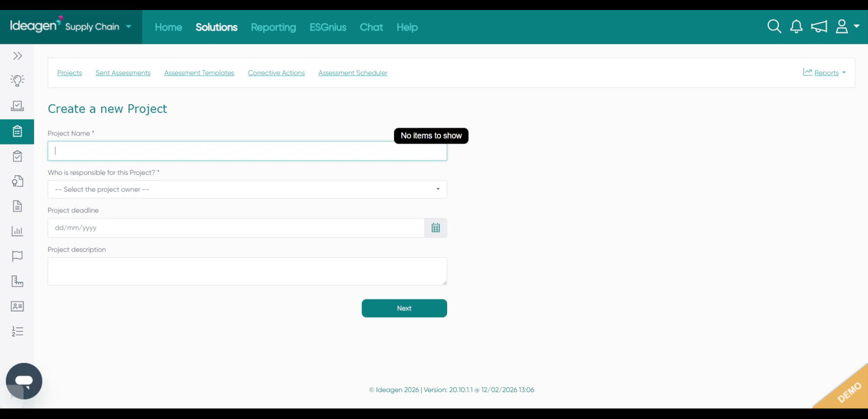868x419 pixels.
Task: Open the user account menu
Action: click(x=847, y=27)
